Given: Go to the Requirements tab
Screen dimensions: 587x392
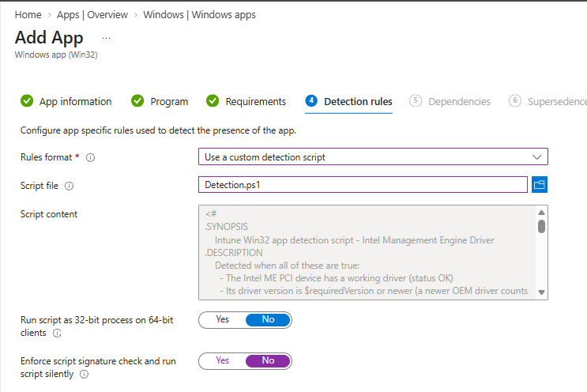Looking at the screenshot, I should tap(246, 101).
